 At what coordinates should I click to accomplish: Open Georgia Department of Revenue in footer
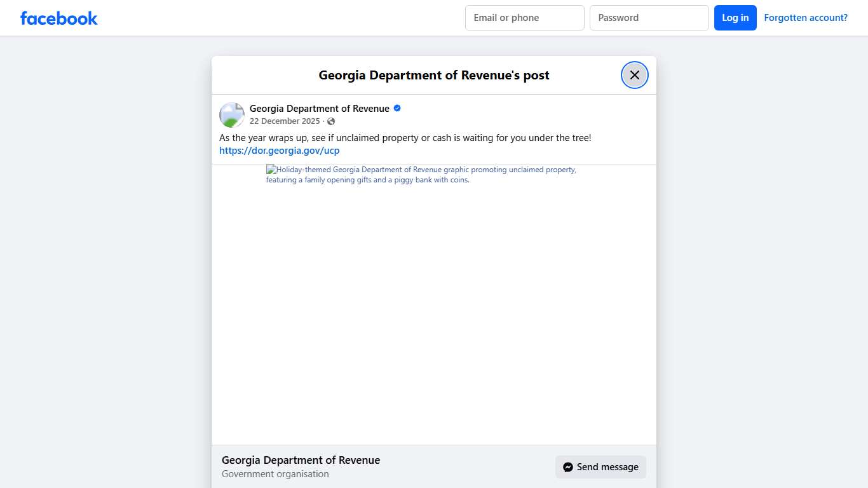point(301,460)
